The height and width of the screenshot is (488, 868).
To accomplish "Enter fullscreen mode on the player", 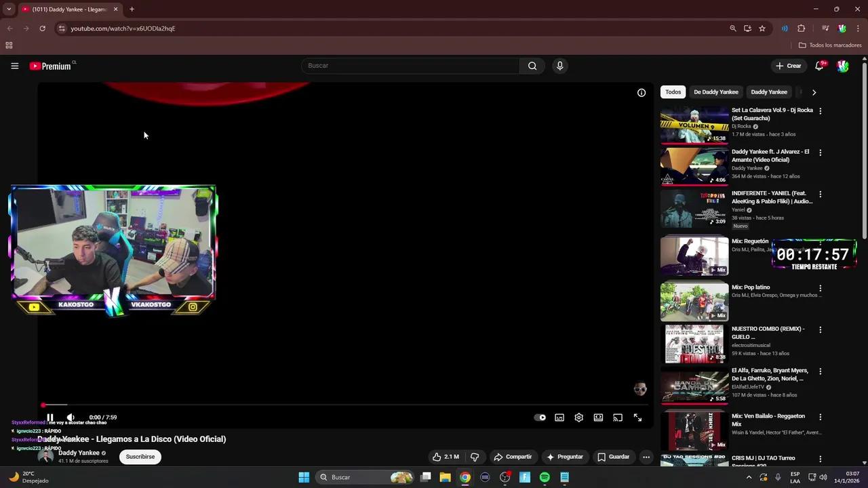I will (637, 418).
